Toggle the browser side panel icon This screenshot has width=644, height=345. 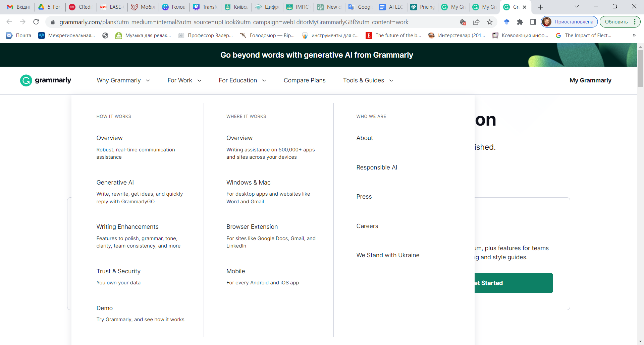[533, 22]
